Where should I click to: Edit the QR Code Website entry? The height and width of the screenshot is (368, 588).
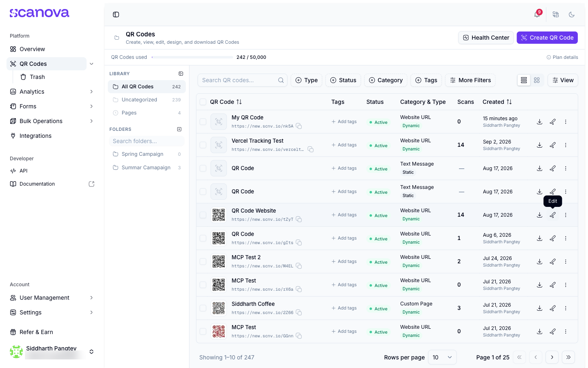point(552,215)
